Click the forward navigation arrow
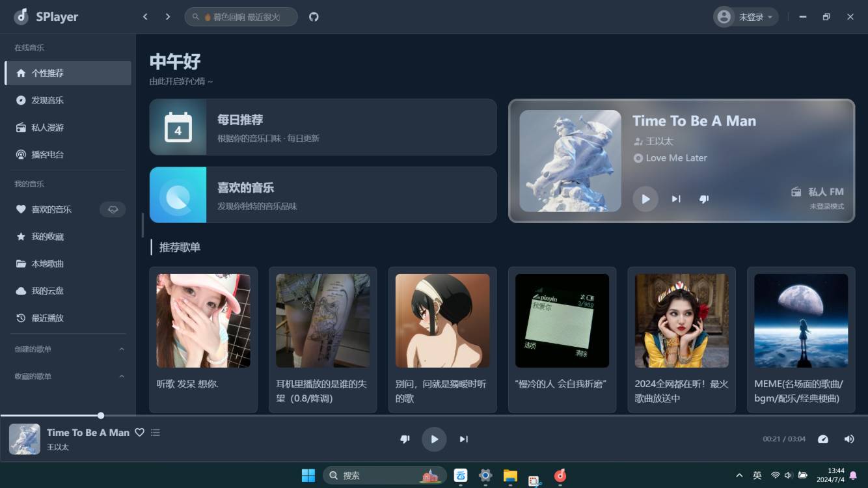The width and height of the screenshot is (868, 488). pyautogui.click(x=168, y=17)
